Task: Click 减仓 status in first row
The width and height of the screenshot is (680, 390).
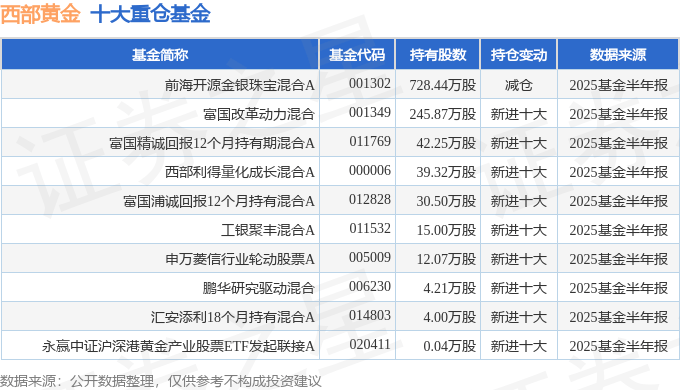Action: (519, 85)
